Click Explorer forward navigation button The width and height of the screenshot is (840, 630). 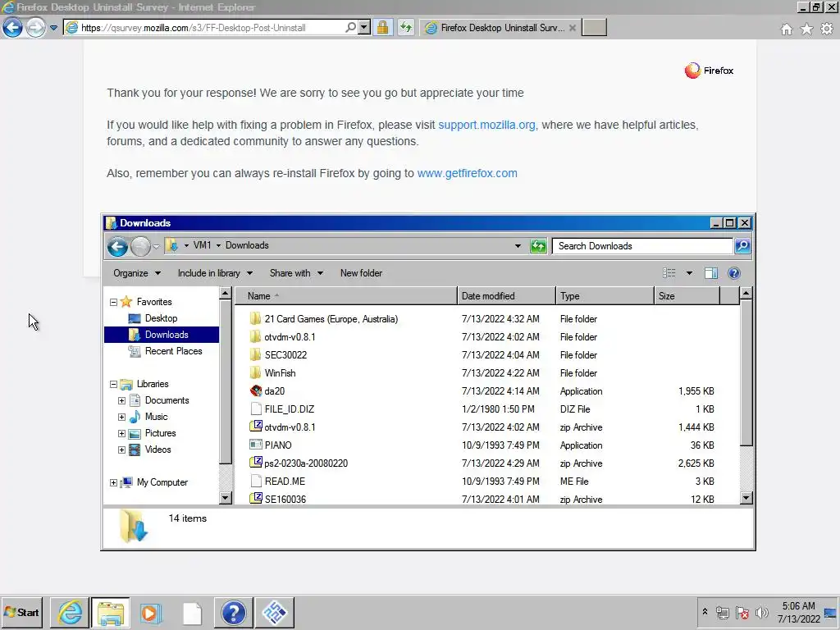pos(140,246)
